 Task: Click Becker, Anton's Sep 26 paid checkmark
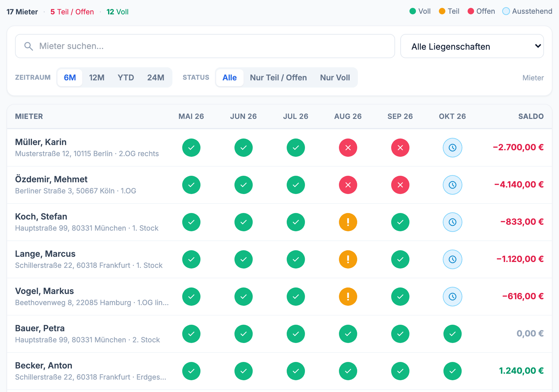click(400, 371)
